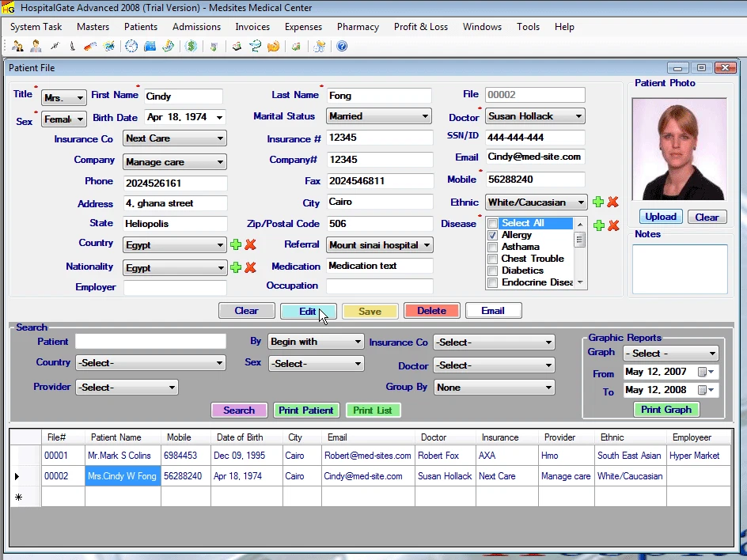Click the blue telephone toolbar icon
747x560 pixels.
point(150,46)
